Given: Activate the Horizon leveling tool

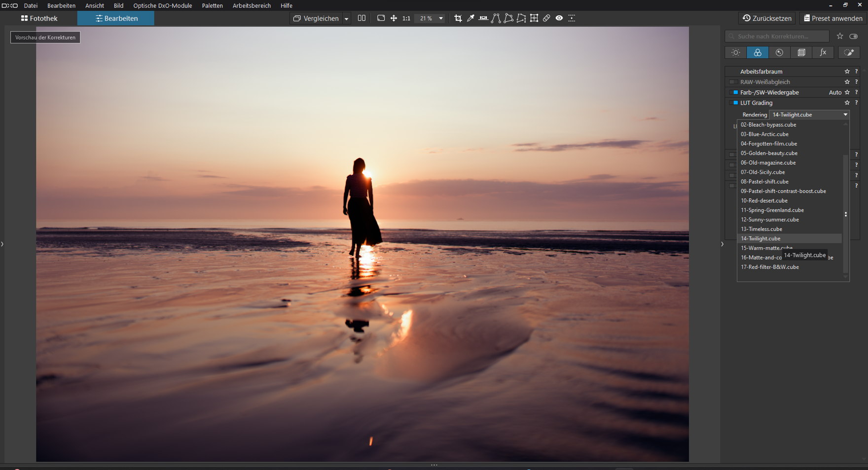Looking at the screenshot, I should 483,18.
